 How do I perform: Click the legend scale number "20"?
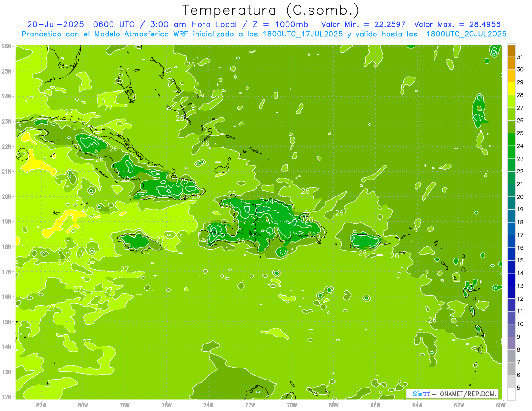[520, 197]
